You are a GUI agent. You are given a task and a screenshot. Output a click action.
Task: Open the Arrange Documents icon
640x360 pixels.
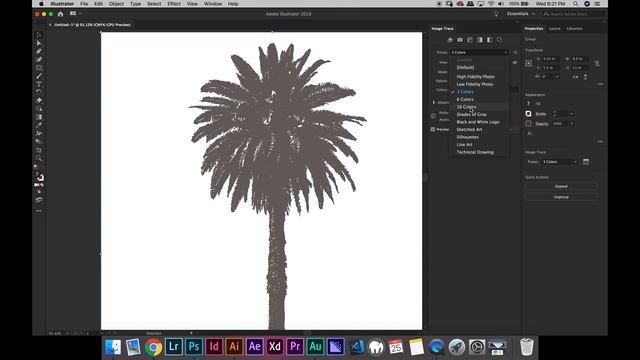click(x=73, y=13)
